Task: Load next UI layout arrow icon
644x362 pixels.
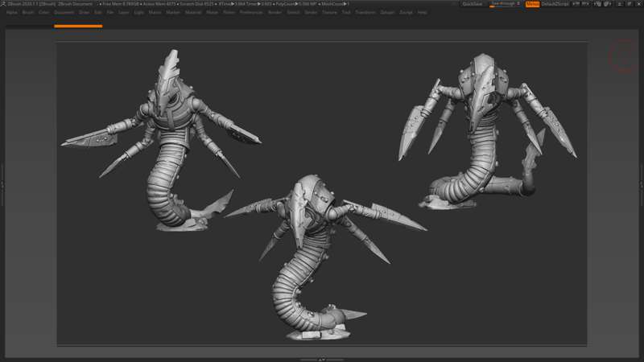Action: coord(586,4)
